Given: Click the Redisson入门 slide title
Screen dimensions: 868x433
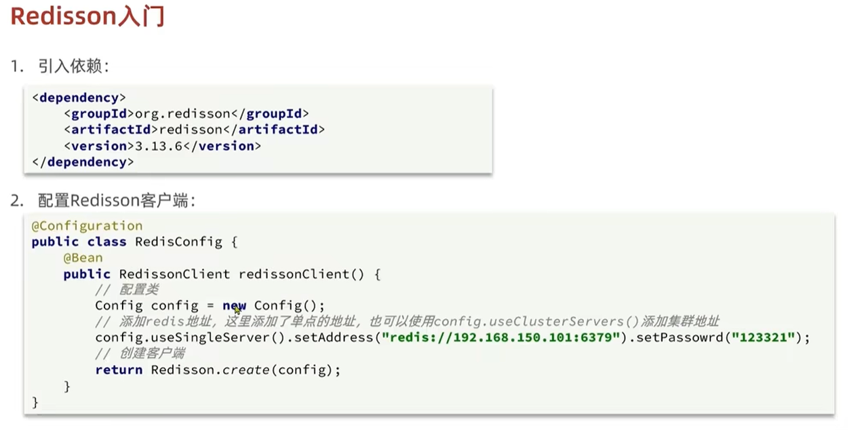Looking at the screenshot, I should point(87,16).
